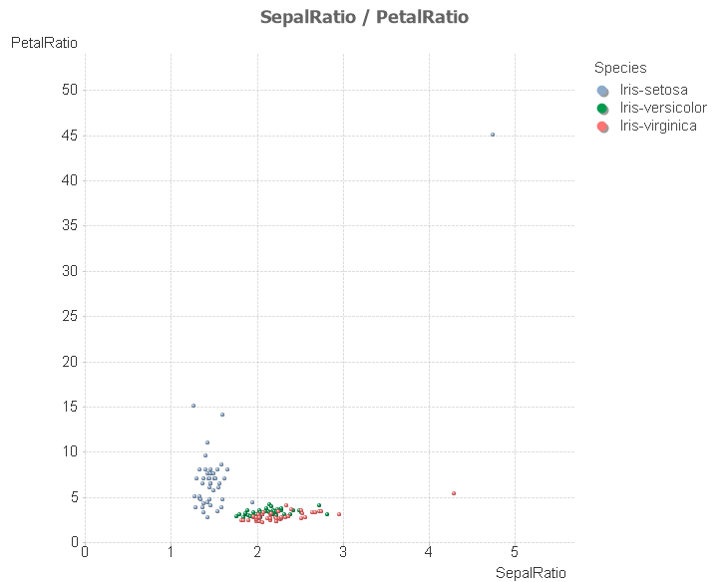The width and height of the screenshot is (728, 582).
Task: Select the blue setosa point near PetalRatio 11
Action: (x=207, y=442)
